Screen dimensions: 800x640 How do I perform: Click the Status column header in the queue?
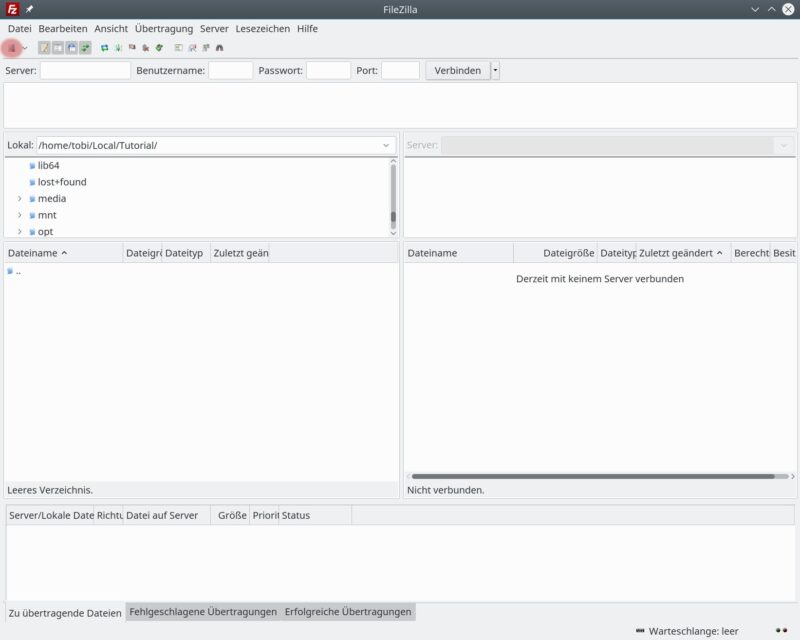point(315,515)
